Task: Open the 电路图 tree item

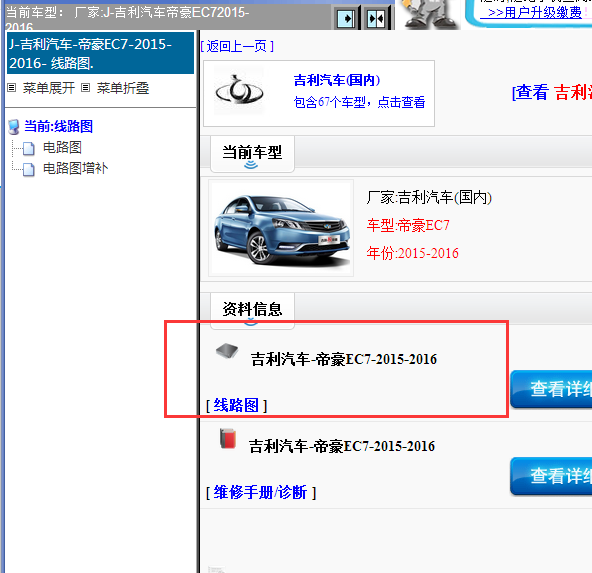Action: click(x=62, y=147)
